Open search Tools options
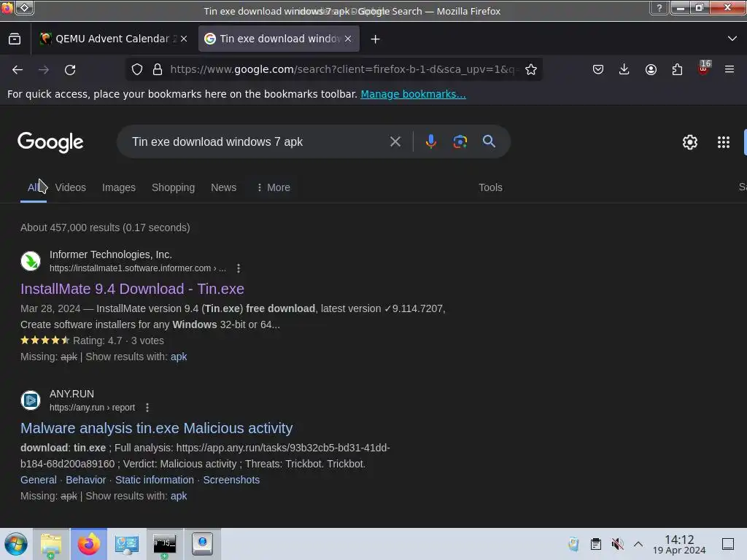747x560 pixels. (x=490, y=187)
